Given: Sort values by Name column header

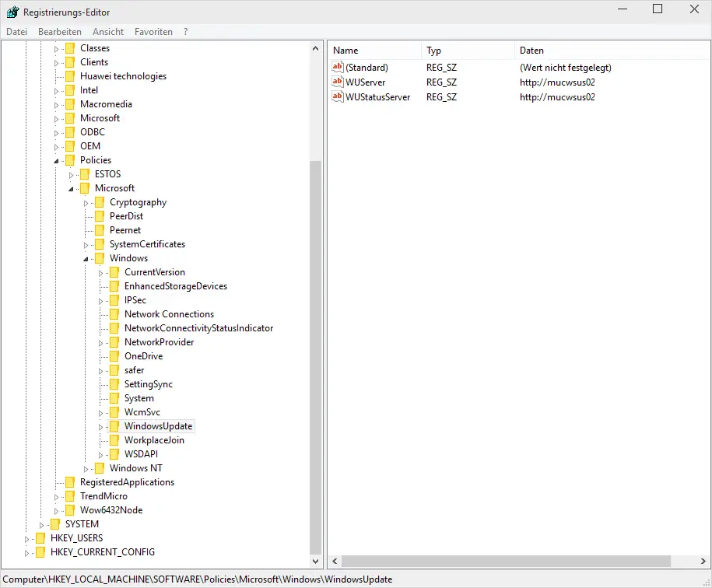Looking at the screenshot, I should coord(374,51).
